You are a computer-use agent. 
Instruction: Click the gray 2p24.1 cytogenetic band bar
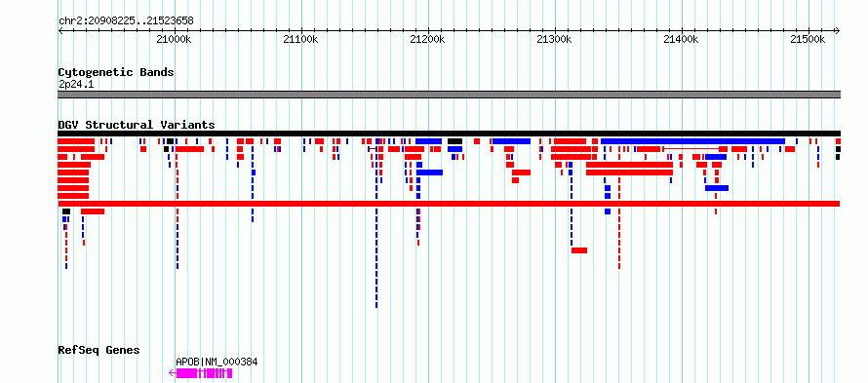tap(449, 95)
